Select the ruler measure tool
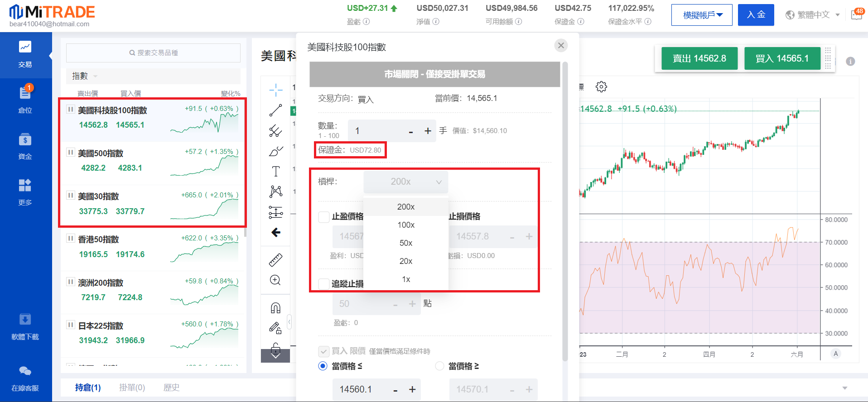868x402 pixels. [275, 260]
